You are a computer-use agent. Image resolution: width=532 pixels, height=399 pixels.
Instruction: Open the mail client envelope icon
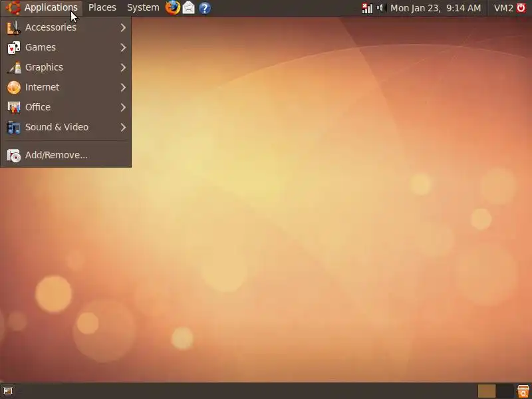tap(189, 7)
